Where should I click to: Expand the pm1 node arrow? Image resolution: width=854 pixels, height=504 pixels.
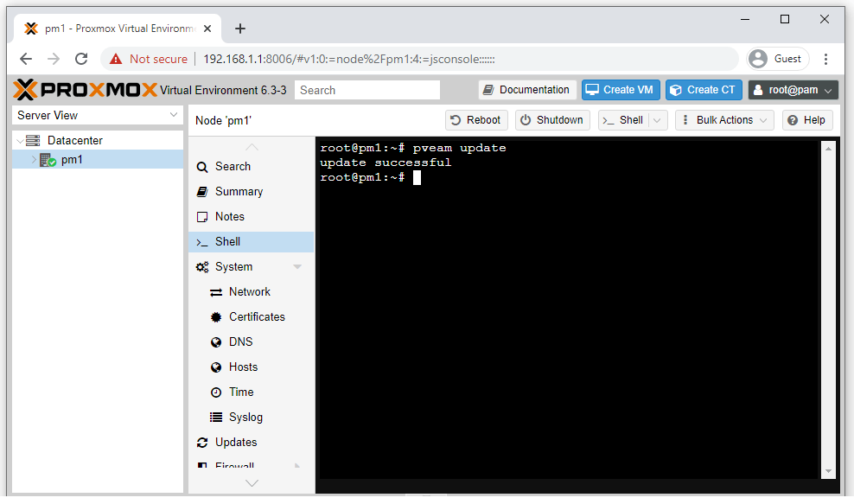pos(34,160)
